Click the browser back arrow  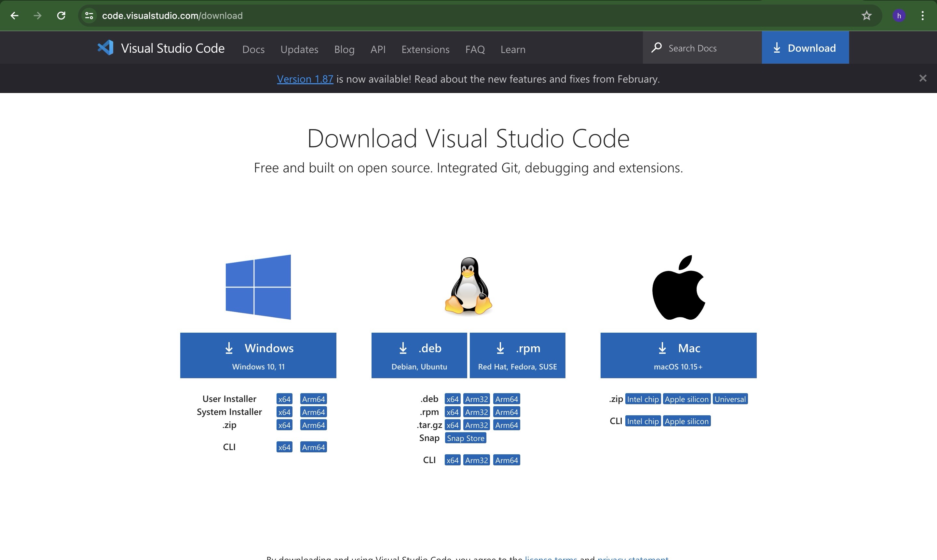(14, 16)
